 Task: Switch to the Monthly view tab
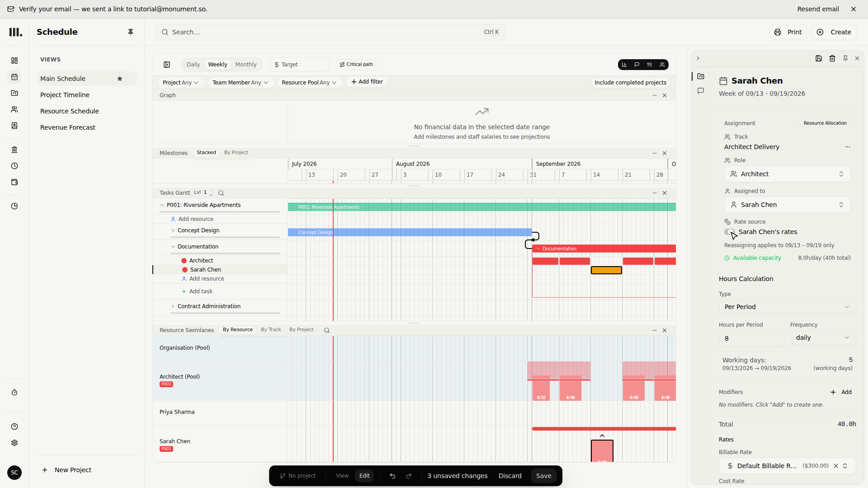click(246, 65)
